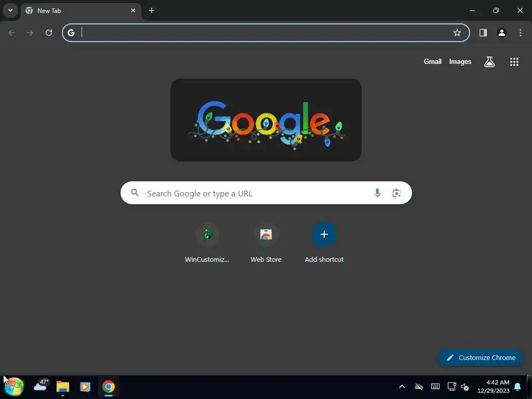Viewport: 532px width, 399px height.
Task: Restore down the Chrome window
Action: coord(496,10)
